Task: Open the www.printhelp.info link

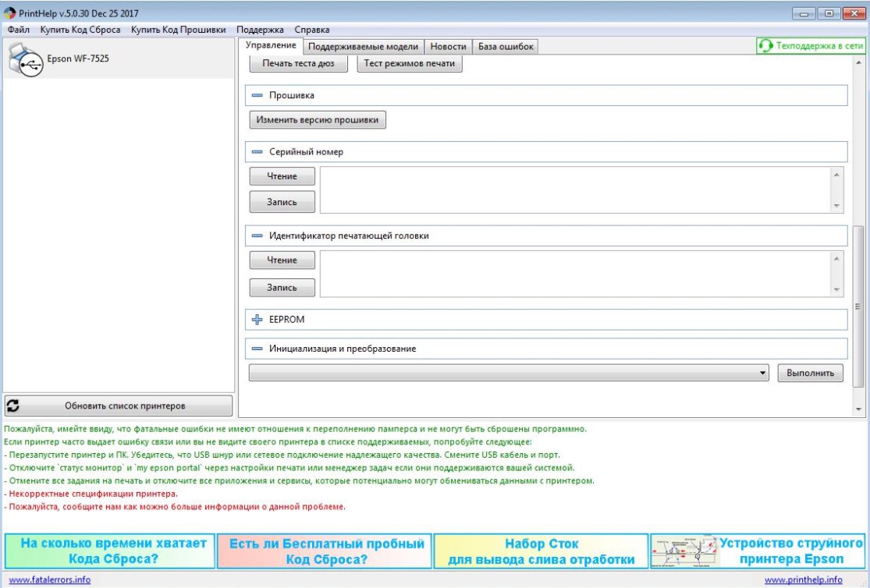Action: 803,579
